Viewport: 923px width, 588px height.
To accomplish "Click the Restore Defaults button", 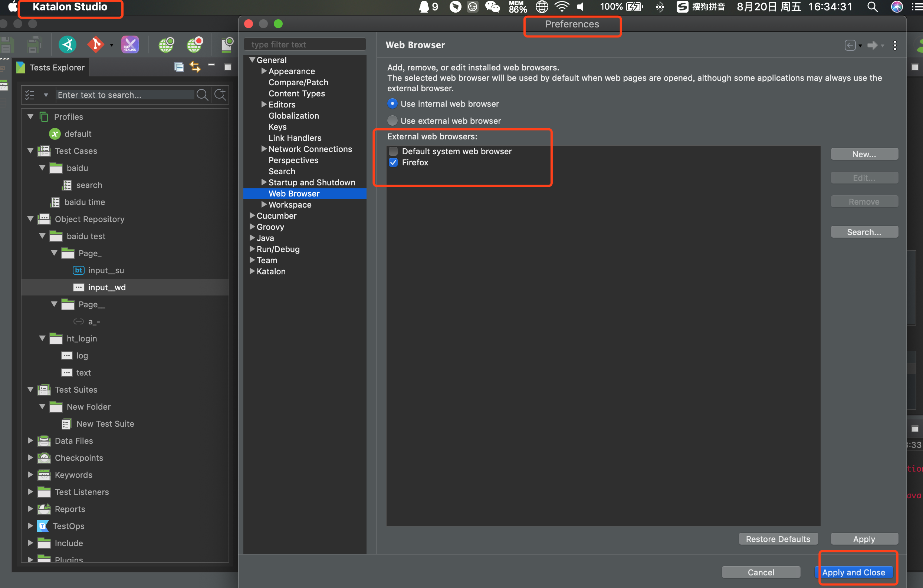I will [778, 539].
